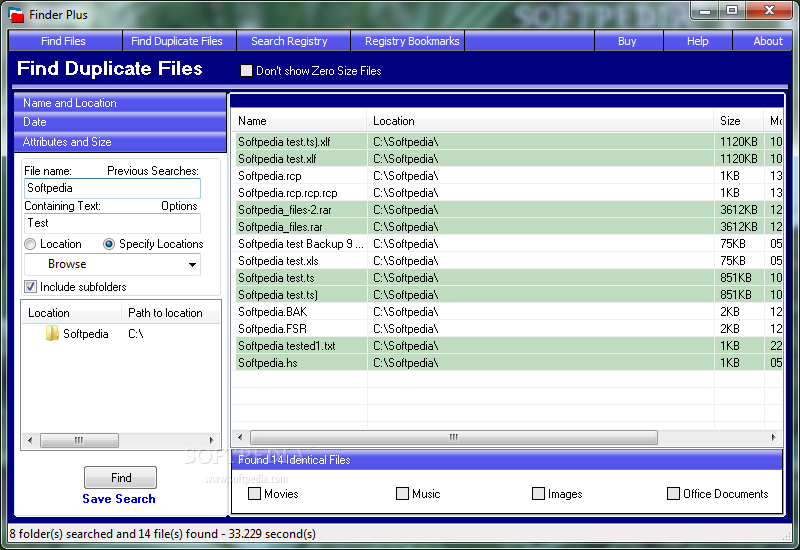Select Softpedia.FSR row
The image size is (800, 550).
click(x=509, y=329)
